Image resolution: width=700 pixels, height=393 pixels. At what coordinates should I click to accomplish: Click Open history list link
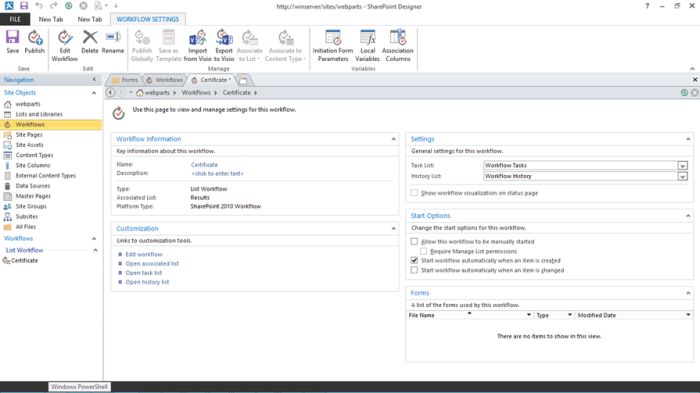pos(147,282)
